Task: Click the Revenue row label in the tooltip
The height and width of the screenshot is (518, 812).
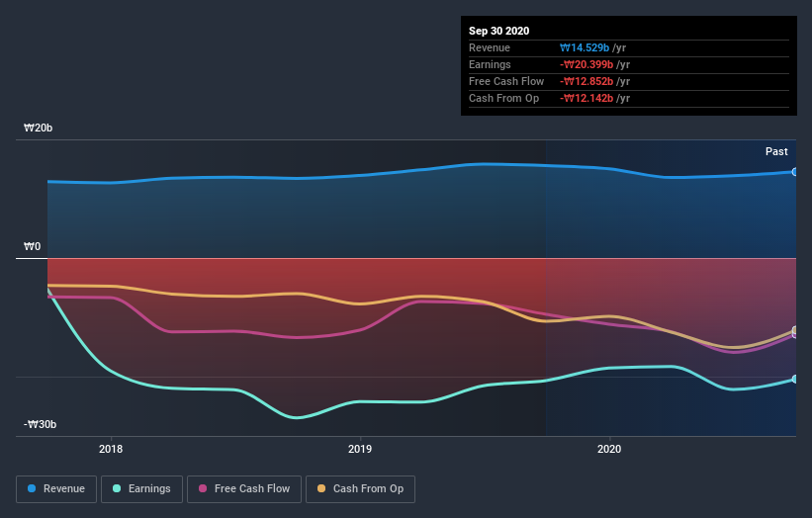Action: (x=490, y=47)
